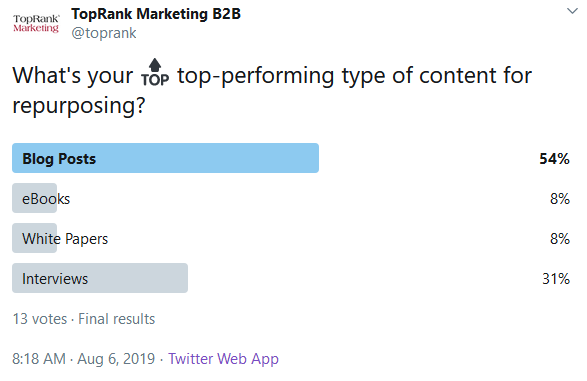Open the TopRank Marketing B2B profile name
The height and width of the screenshot is (381, 587).
(156, 14)
